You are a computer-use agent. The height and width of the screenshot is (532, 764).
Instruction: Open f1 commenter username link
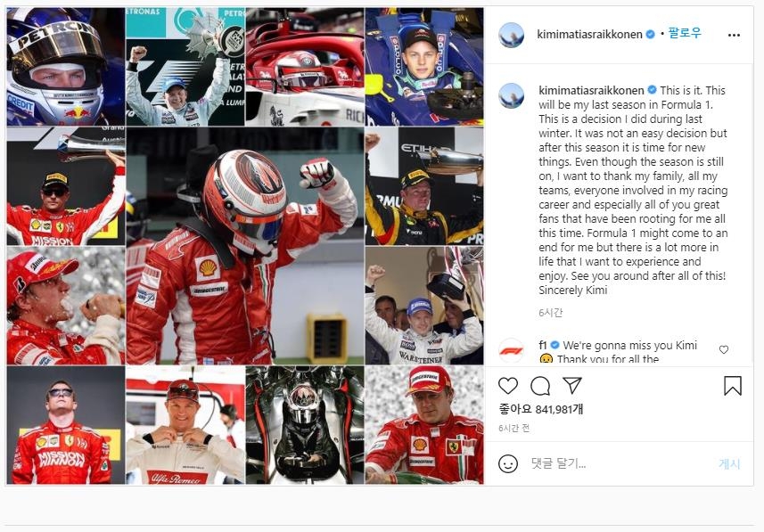pyautogui.click(x=542, y=345)
